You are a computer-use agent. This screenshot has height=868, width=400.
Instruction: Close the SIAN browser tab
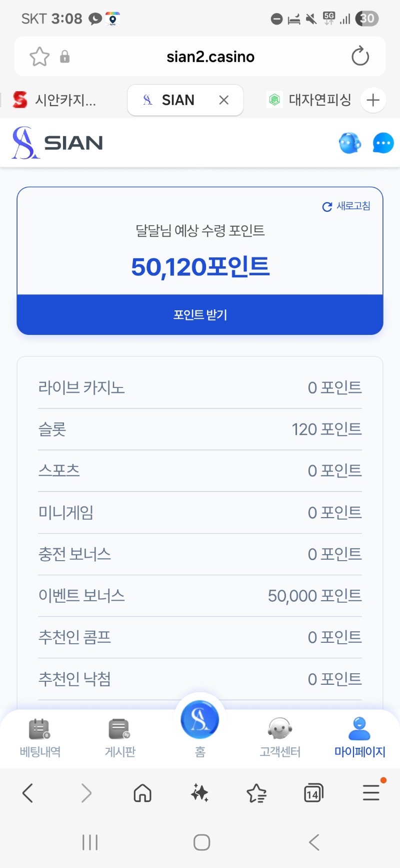click(224, 100)
